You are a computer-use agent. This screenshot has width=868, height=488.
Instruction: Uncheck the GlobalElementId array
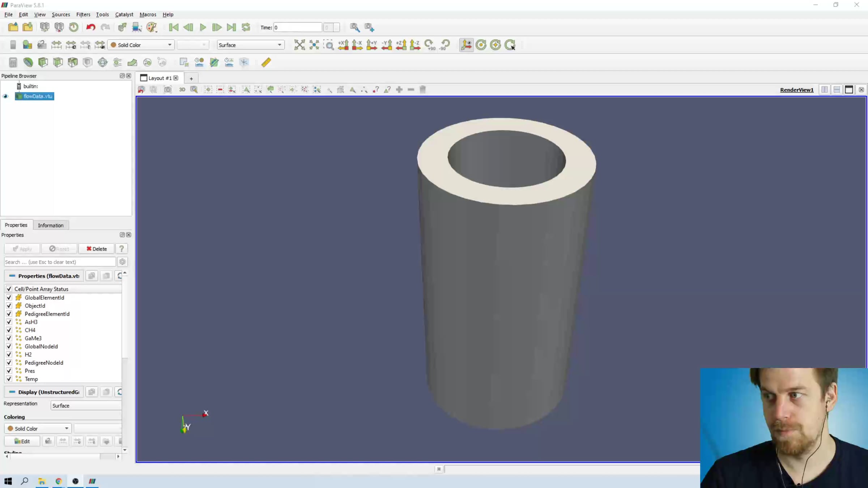9,297
